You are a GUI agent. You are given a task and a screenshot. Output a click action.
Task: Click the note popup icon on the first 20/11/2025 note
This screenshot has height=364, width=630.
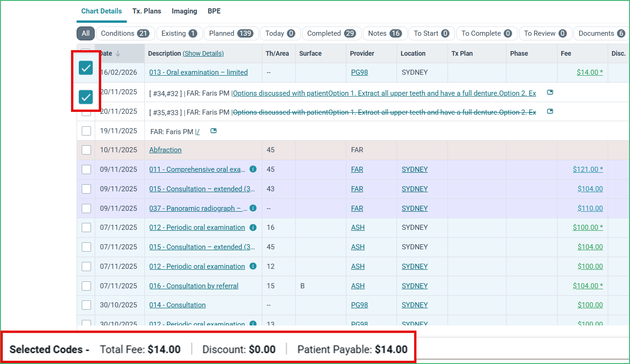[550, 92]
